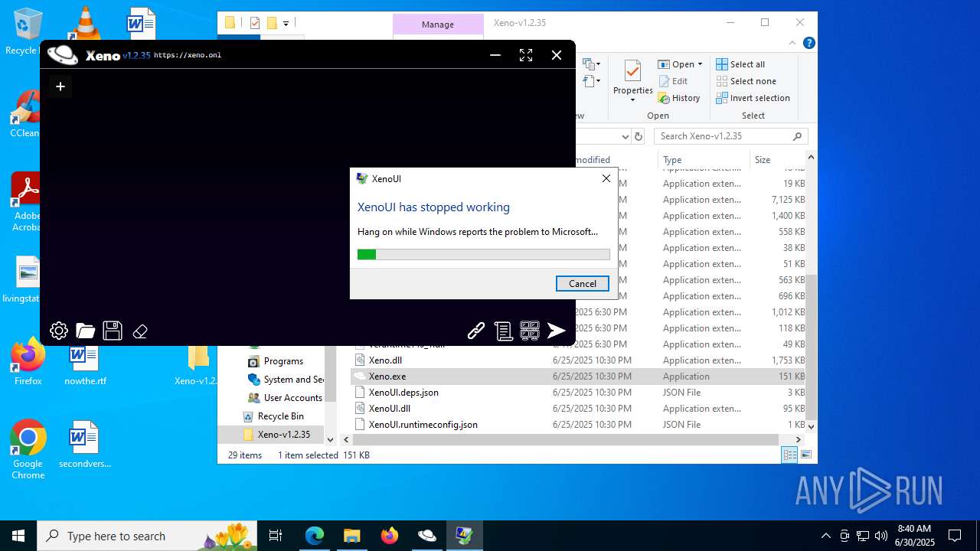Expand the Open button dropdown arrow

700,64
